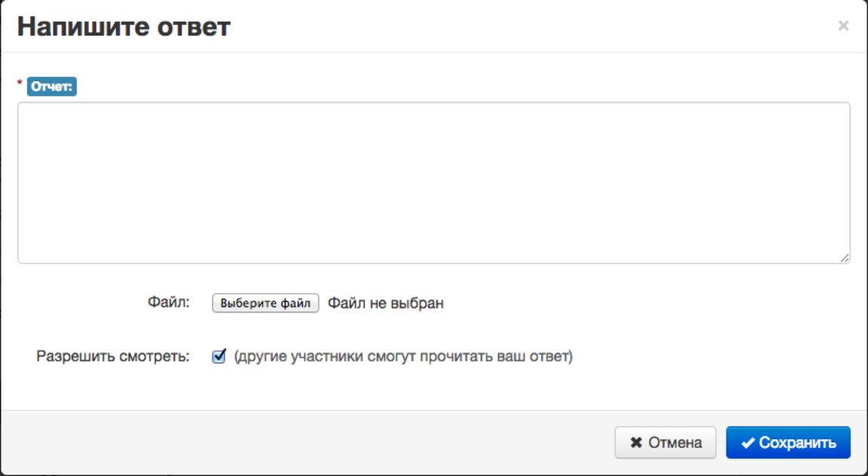Click the resize grip of the report textarea
Screen dimensions: 868x476
tap(844, 258)
